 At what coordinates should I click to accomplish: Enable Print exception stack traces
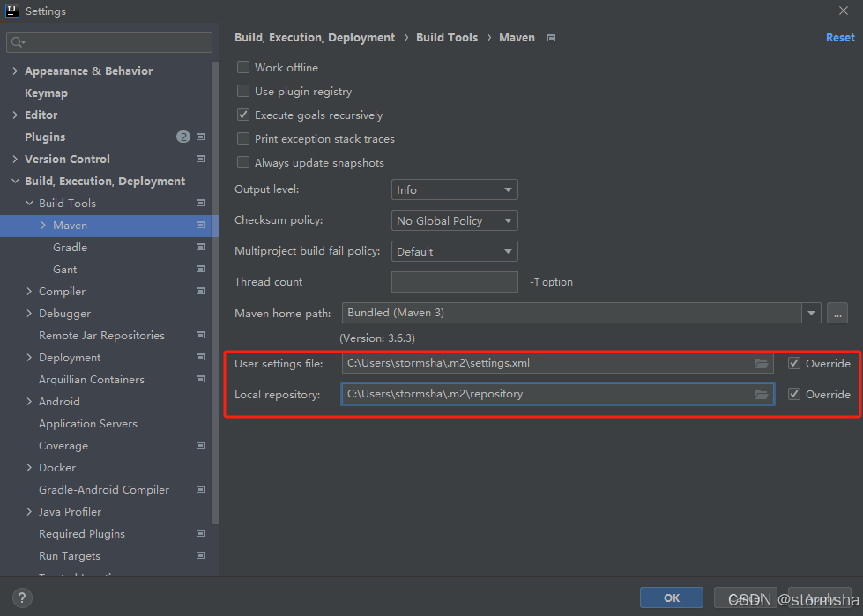click(243, 138)
